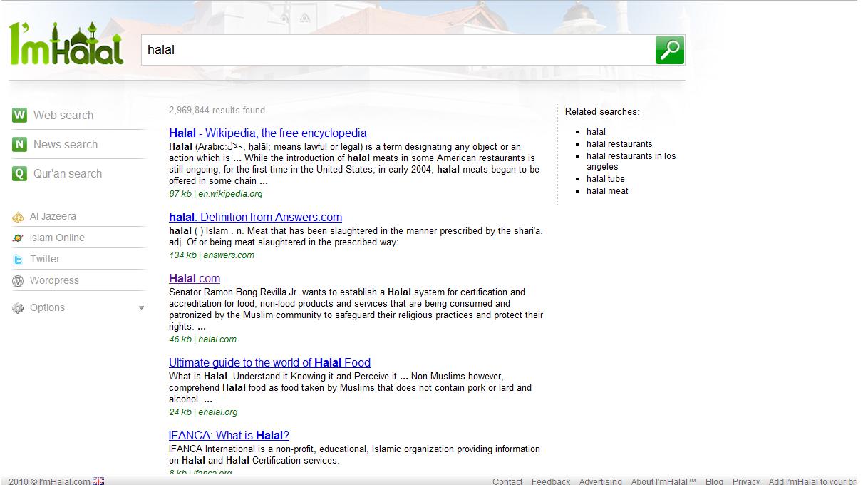Click Add I'mHalal to your browser link
Screen dimensions: 868x485
[x=814, y=481]
